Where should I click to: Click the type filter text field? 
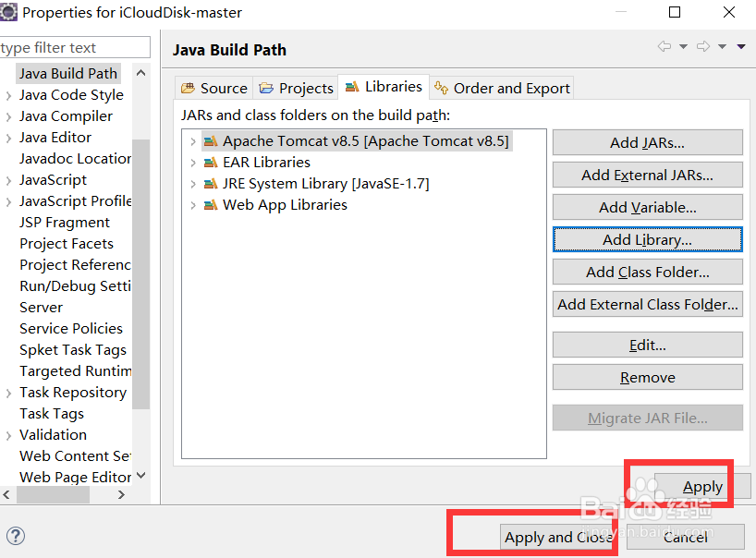(x=74, y=48)
